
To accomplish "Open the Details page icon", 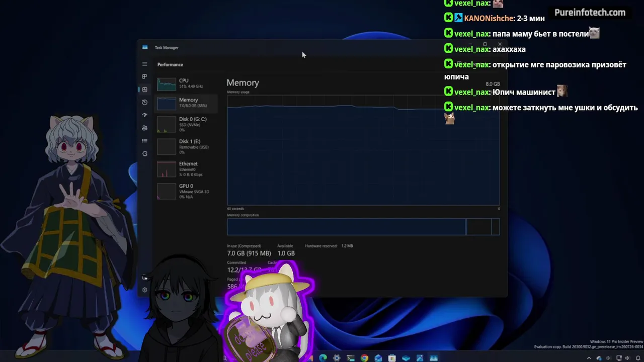I will [144, 141].
